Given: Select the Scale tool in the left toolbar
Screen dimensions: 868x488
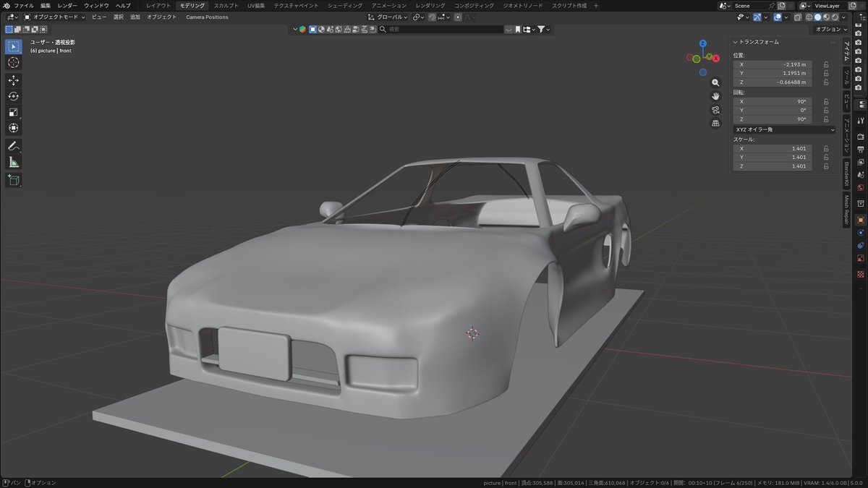Looking at the screenshot, I should (14, 112).
